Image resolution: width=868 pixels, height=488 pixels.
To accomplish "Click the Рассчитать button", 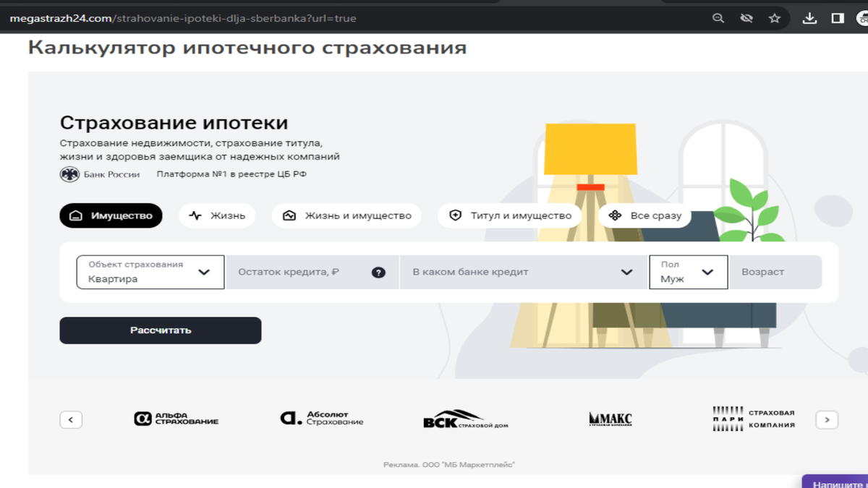I will pyautogui.click(x=161, y=330).
